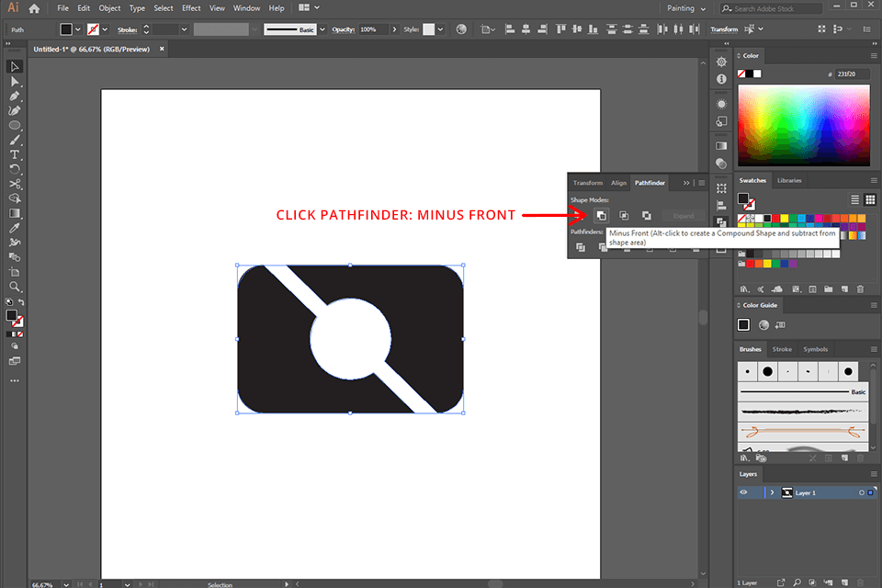
Task: Pick a color from the color spectrum
Action: tap(804, 124)
